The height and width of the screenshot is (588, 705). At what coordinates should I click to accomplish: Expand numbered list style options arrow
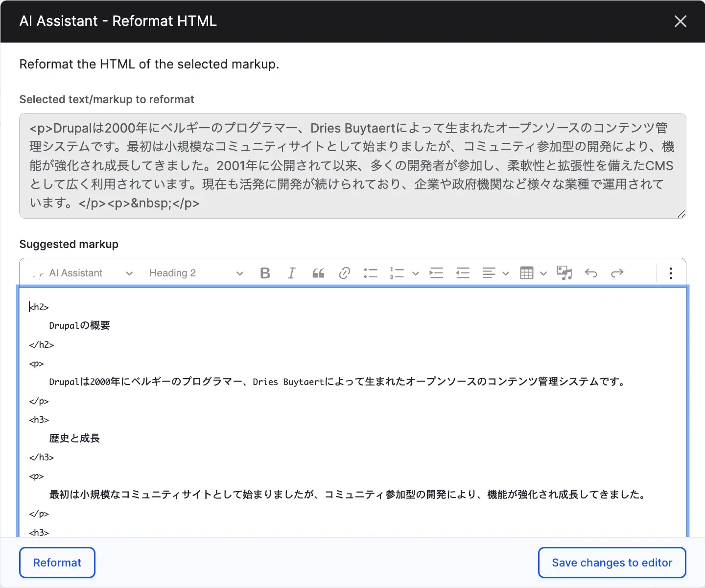click(x=416, y=273)
